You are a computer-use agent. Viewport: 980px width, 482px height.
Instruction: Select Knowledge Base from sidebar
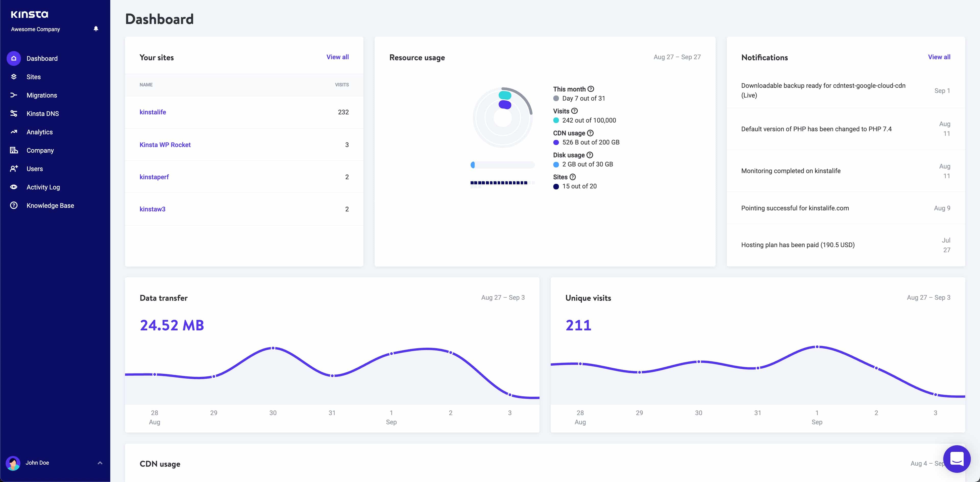click(x=50, y=205)
